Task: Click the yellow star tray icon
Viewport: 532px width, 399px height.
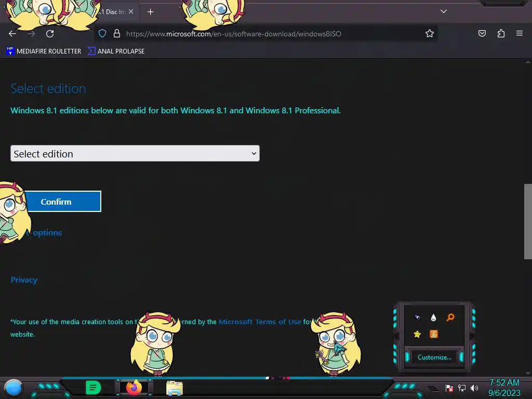Action: point(417,334)
